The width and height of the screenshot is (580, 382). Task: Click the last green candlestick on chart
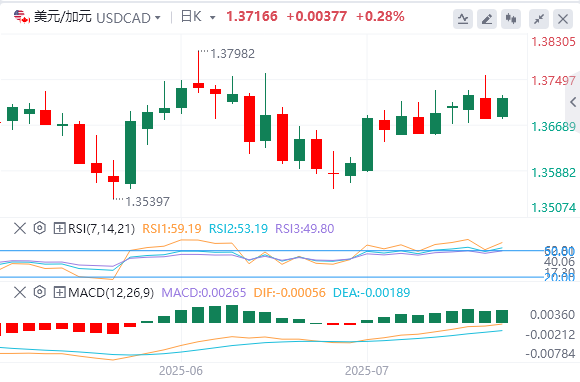[x=502, y=107]
